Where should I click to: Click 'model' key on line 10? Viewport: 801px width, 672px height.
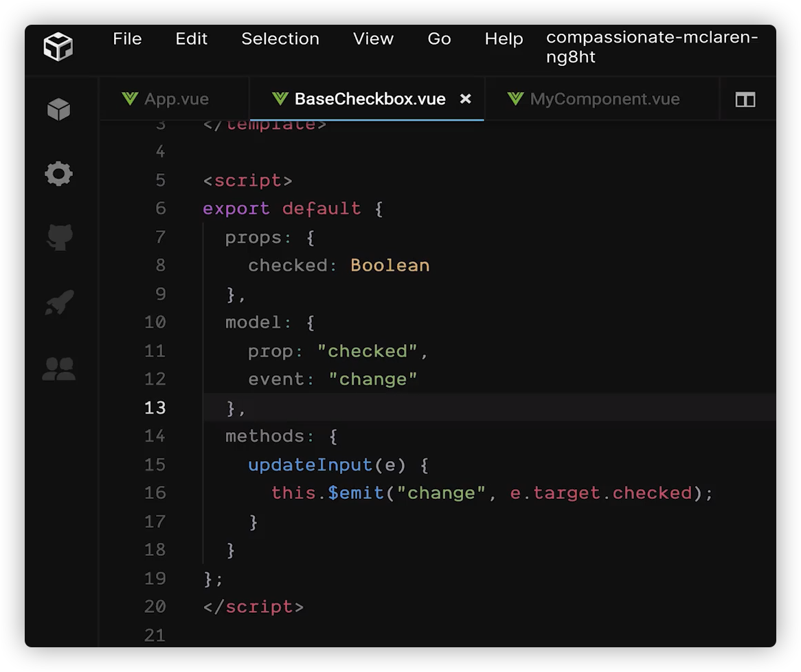coord(253,322)
